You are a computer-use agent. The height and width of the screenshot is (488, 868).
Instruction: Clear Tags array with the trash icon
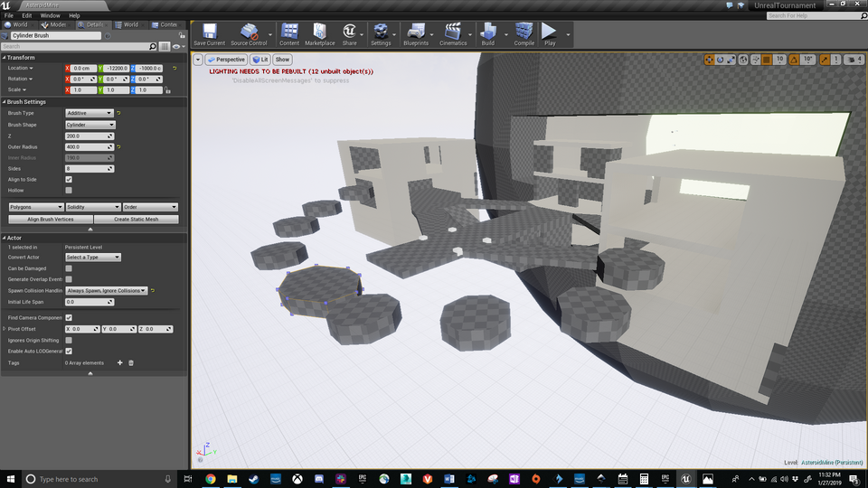click(131, 363)
